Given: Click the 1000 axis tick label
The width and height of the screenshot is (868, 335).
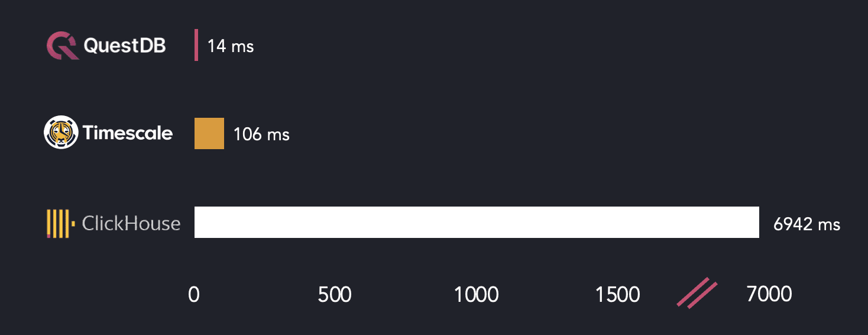Looking at the screenshot, I should (x=476, y=294).
